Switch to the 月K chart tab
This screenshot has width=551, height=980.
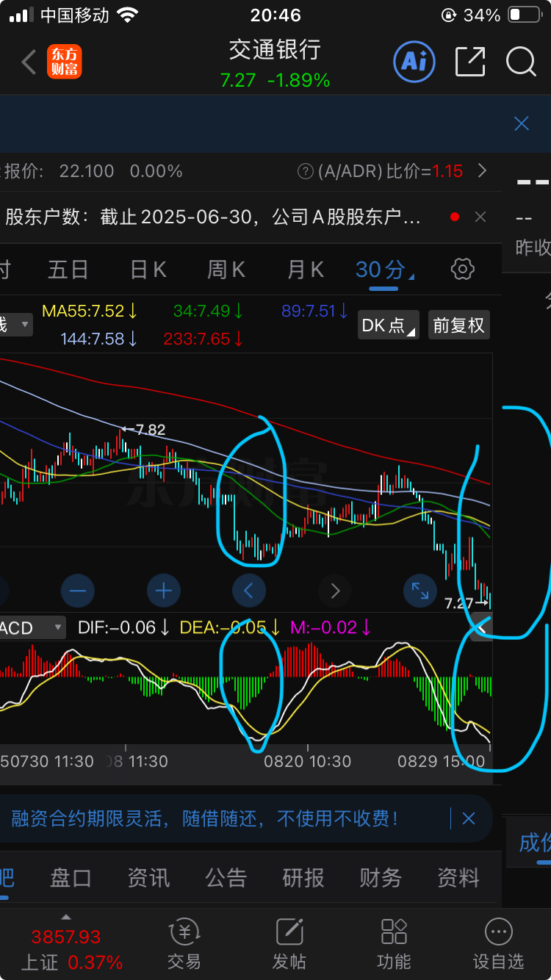tap(305, 270)
